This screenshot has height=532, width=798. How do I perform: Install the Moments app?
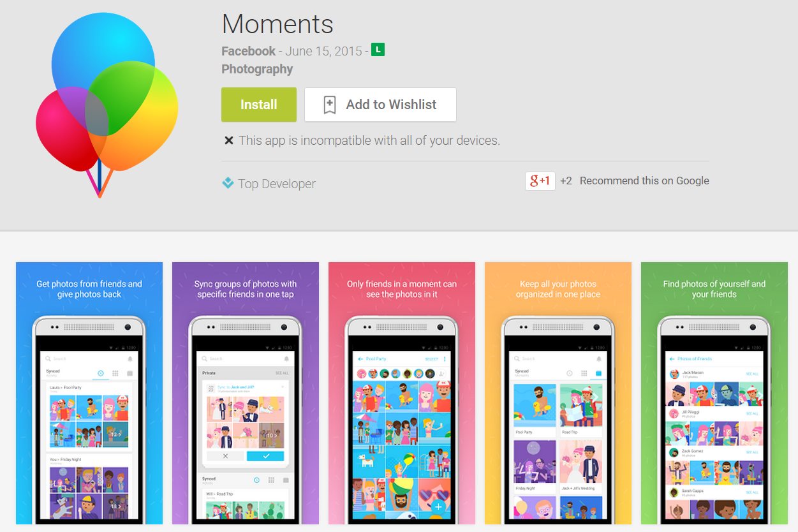tap(259, 105)
